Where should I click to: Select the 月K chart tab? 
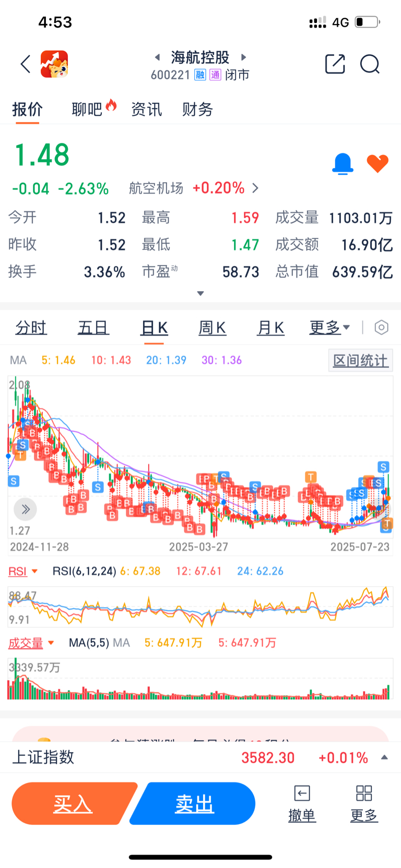(270, 328)
